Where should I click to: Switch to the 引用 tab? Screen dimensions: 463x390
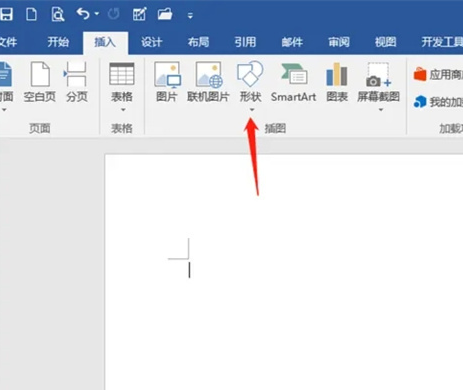[245, 42]
